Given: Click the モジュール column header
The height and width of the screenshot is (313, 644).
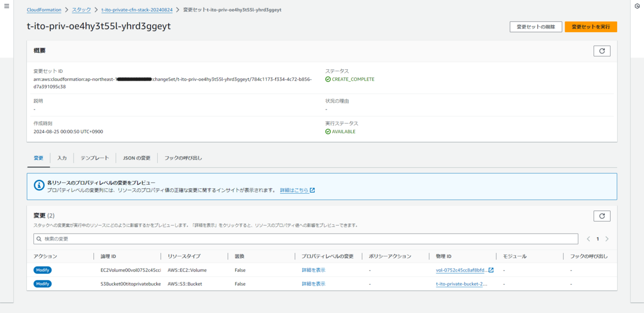Looking at the screenshot, I should (515, 256).
